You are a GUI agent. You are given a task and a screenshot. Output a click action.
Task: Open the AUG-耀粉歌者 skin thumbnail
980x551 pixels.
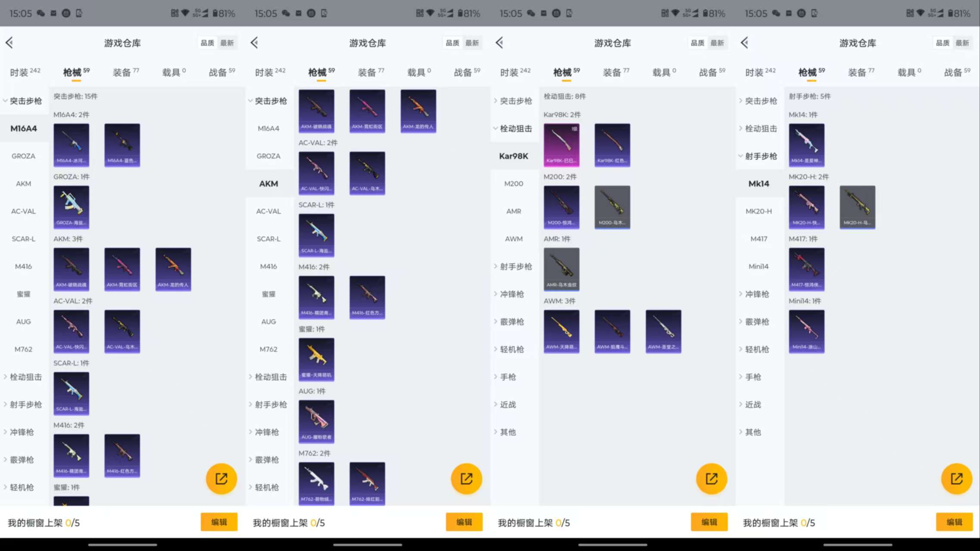316,421
